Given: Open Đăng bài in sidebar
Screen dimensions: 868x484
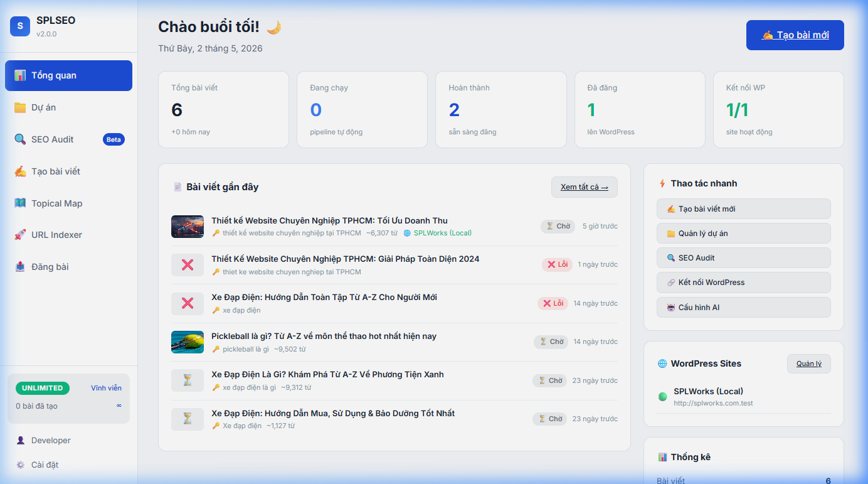Looking at the screenshot, I should tap(69, 267).
